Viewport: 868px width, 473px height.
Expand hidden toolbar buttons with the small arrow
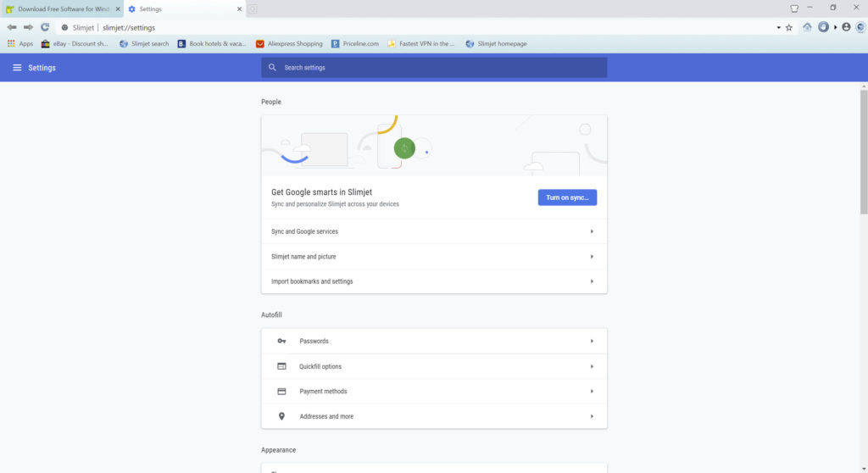(835, 27)
